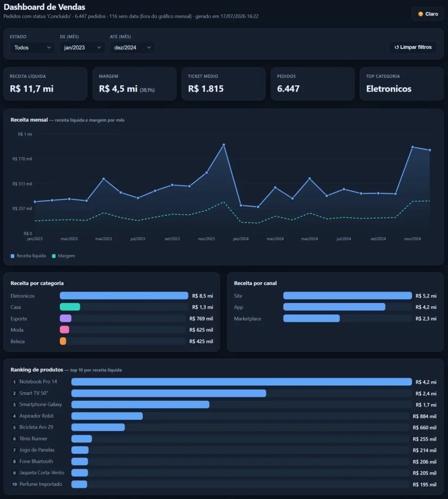
Task: Click the Marketplace channel bar
Action: point(312,319)
